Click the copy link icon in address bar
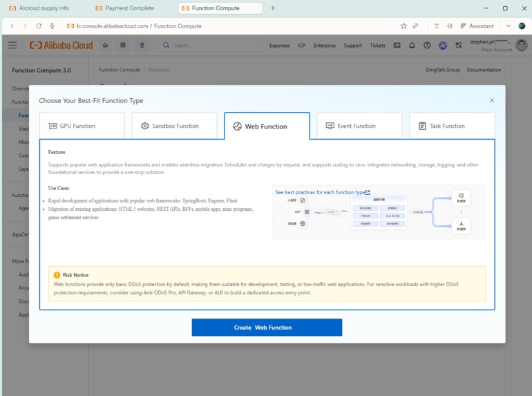The height and width of the screenshot is (396, 532). (x=415, y=26)
